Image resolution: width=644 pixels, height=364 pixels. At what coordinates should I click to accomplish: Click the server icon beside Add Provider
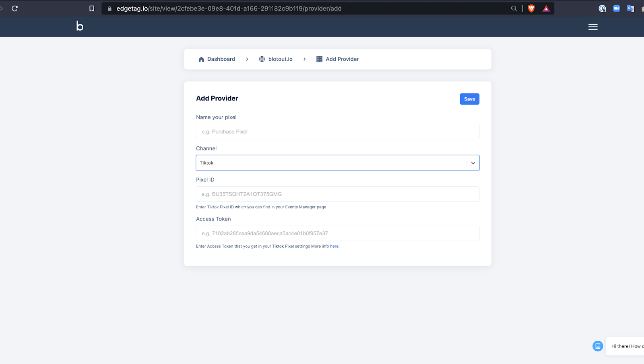point(319,59)
